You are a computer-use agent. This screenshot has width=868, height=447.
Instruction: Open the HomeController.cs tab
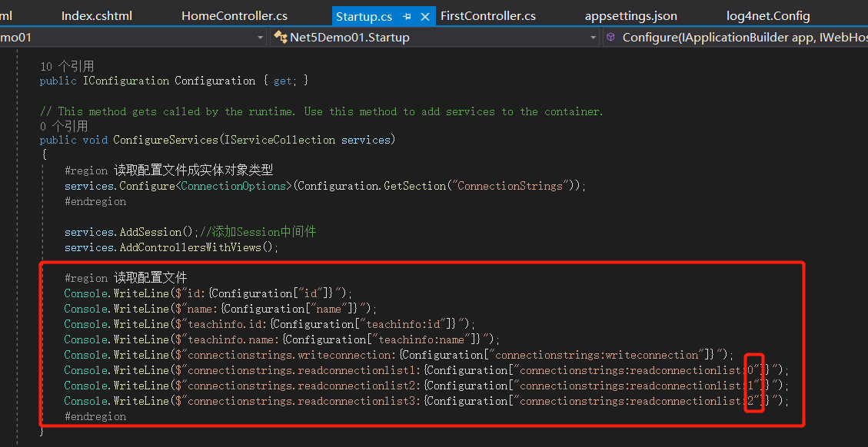234,16
